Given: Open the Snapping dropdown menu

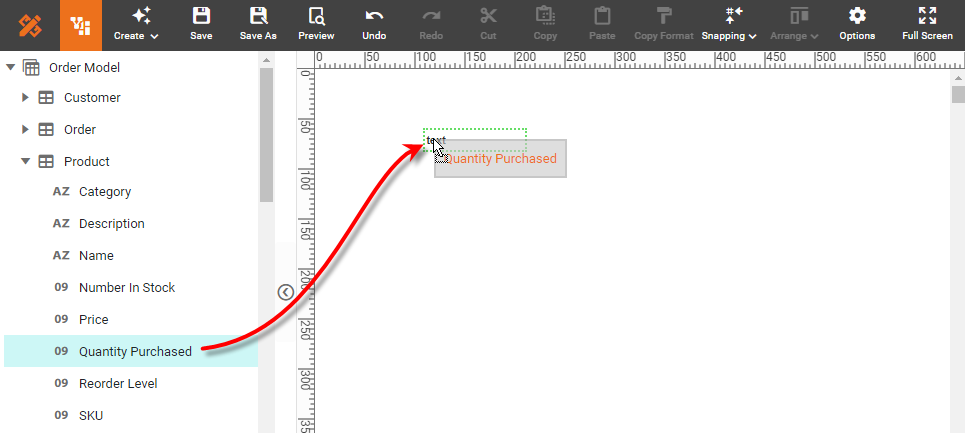Looking at the screenshot, I should pos(729,24).
